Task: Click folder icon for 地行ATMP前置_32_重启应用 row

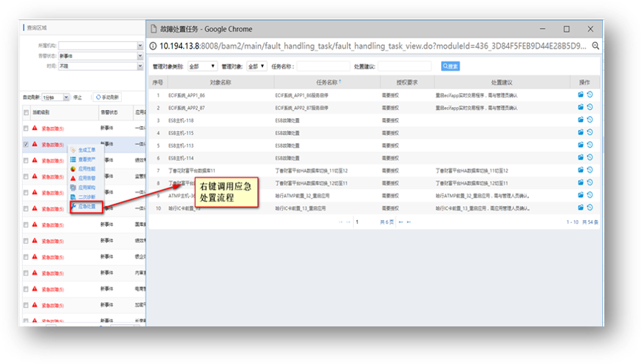Action: click(x=581, y=195)
